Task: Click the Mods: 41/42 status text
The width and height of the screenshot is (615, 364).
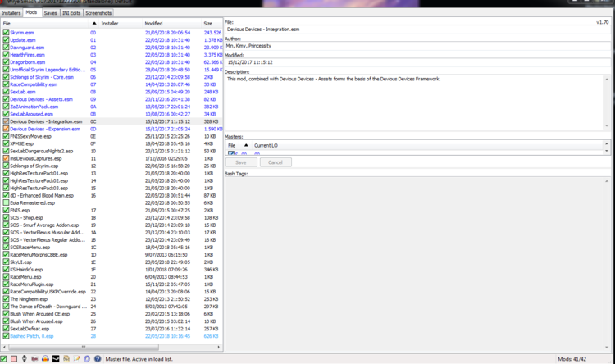Action: (x=572, y=359)
